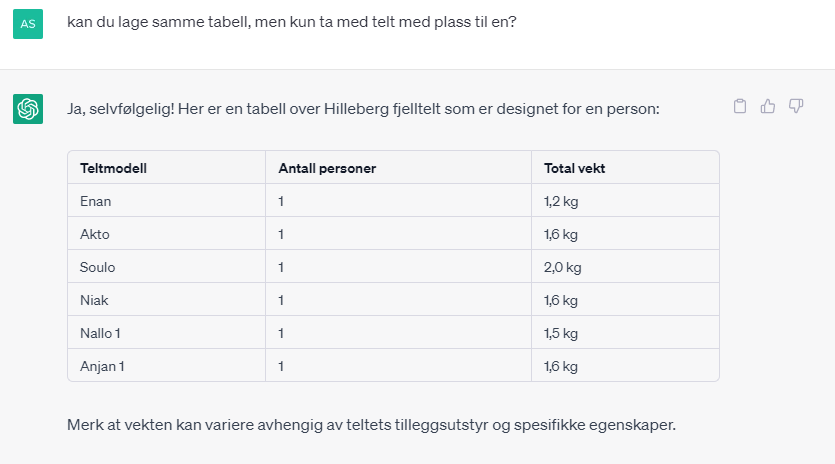835x464 pixels.
Task: Select the Nallo 1 table cell
Action: coord(102,333)
